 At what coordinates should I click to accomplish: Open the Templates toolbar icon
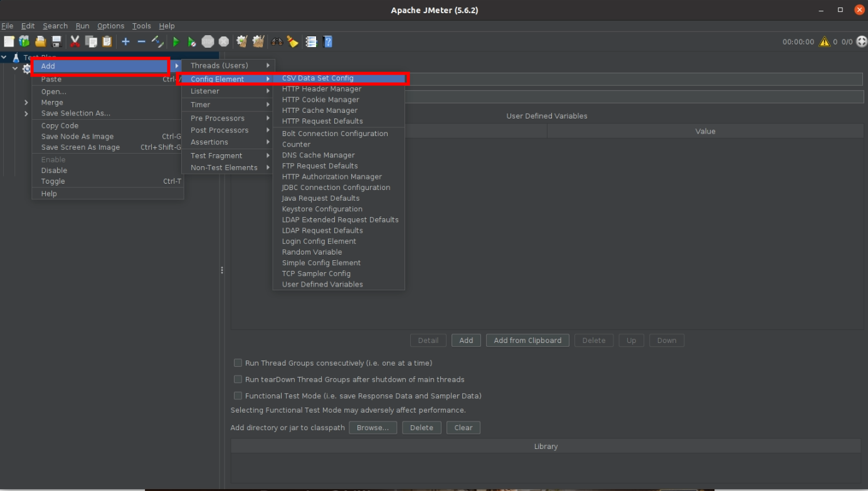[x=24, y=41]
